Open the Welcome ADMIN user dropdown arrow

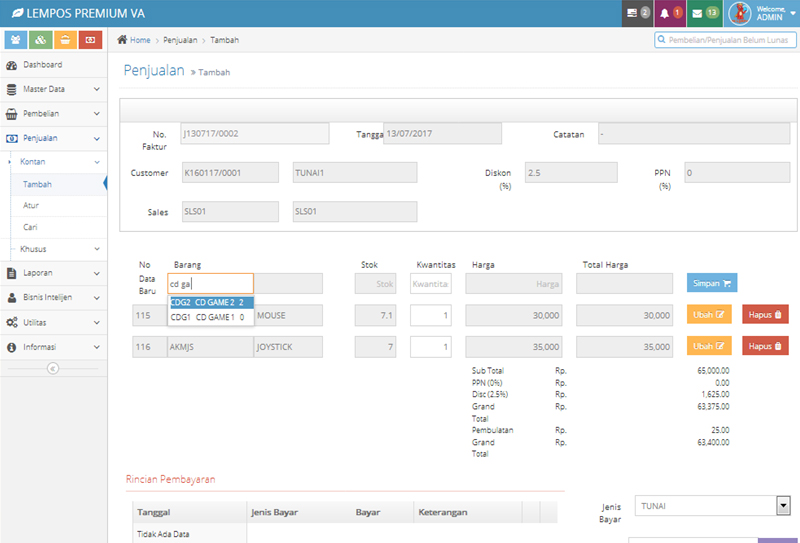click(x=793, y=14)
